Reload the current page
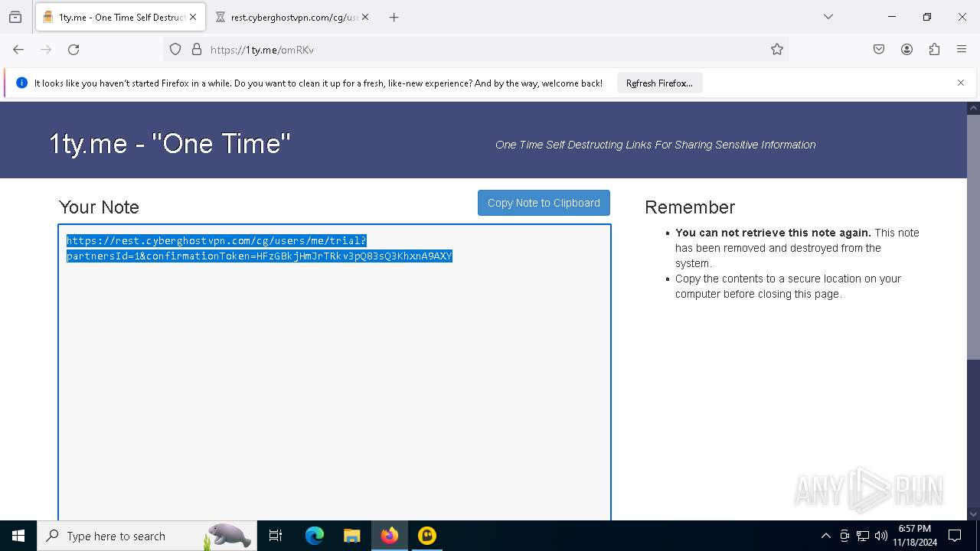Viewport: 980px width, 551px height. pos(73,50)
